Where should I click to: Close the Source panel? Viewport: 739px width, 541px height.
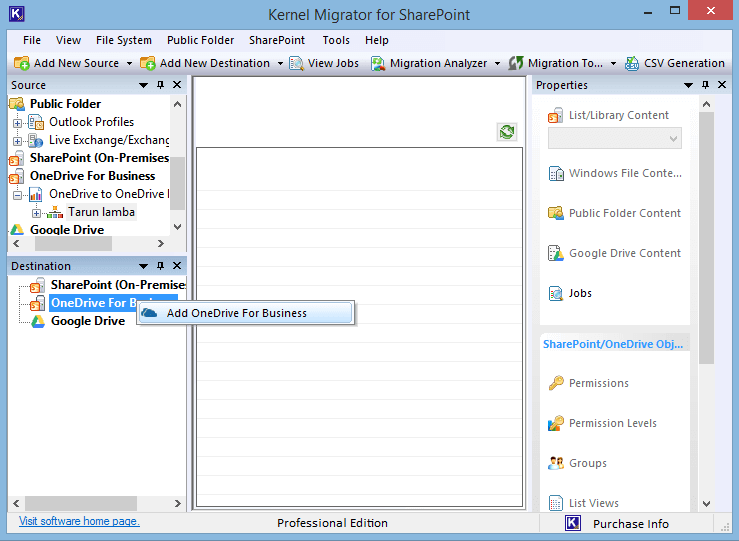[177, 85]
